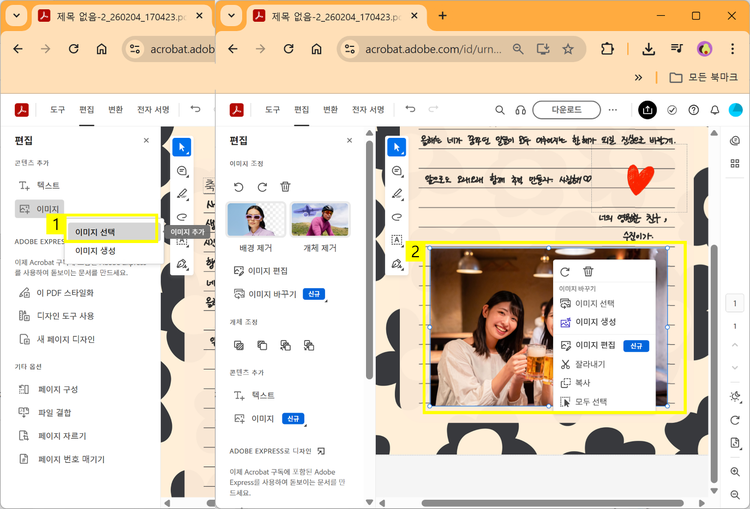Click rotate icon in image context menu
Viewport: 750px width, 509px height.
tap(565, 272)
